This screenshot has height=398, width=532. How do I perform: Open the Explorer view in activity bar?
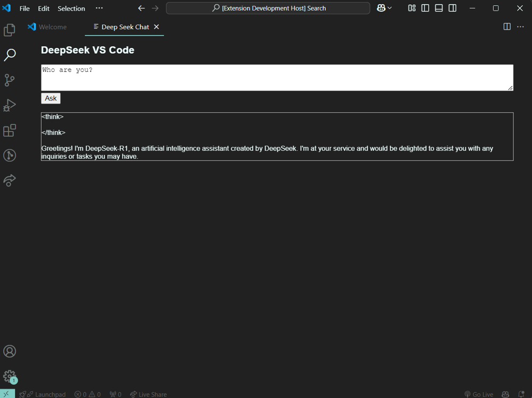(x=10, y=30)
